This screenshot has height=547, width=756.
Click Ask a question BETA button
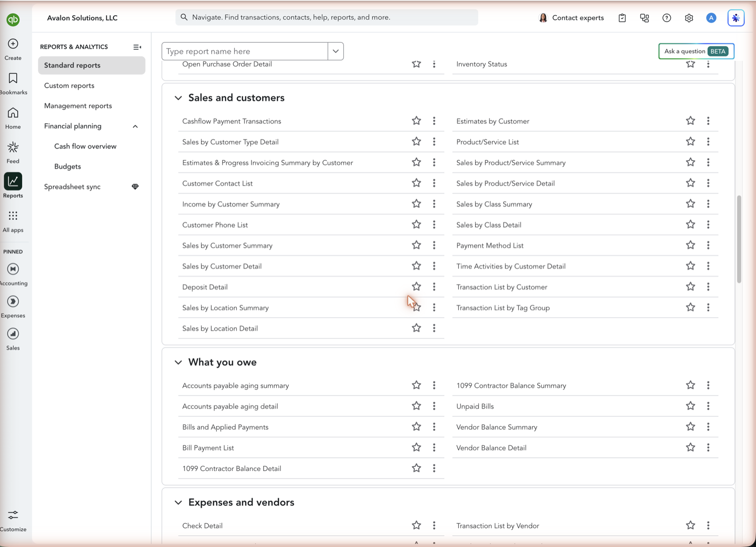(696, 51)
